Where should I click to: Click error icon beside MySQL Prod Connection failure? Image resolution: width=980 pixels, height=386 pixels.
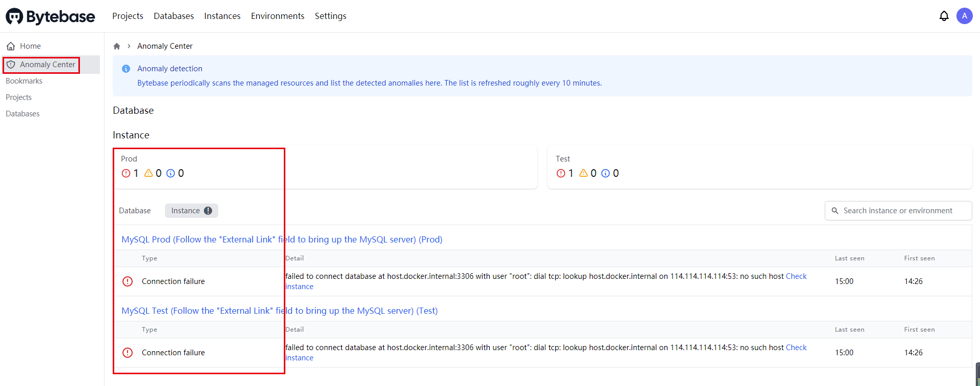coord(128,281)
